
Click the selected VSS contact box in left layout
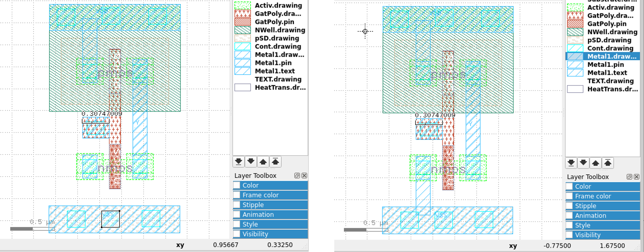111,219
